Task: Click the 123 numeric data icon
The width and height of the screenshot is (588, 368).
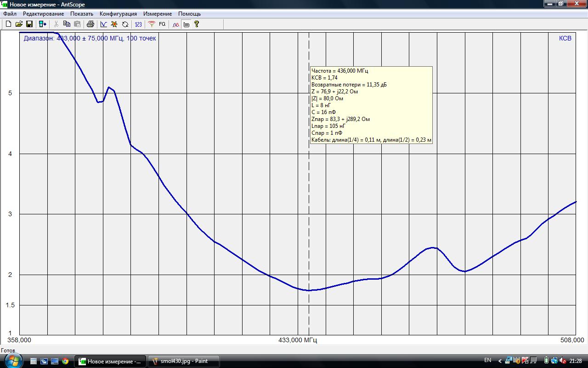Action: tap(138, 24)
